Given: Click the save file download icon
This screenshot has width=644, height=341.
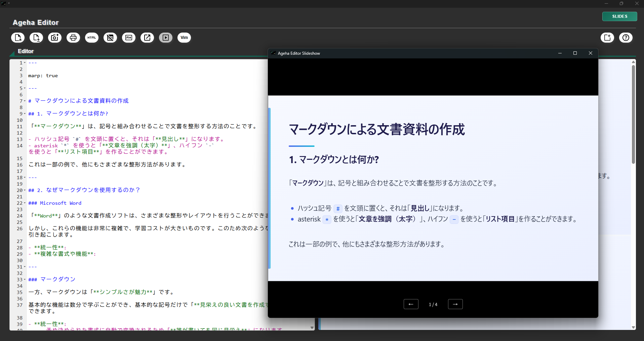Looking at the screenshot, I should [x=36, y=38].
